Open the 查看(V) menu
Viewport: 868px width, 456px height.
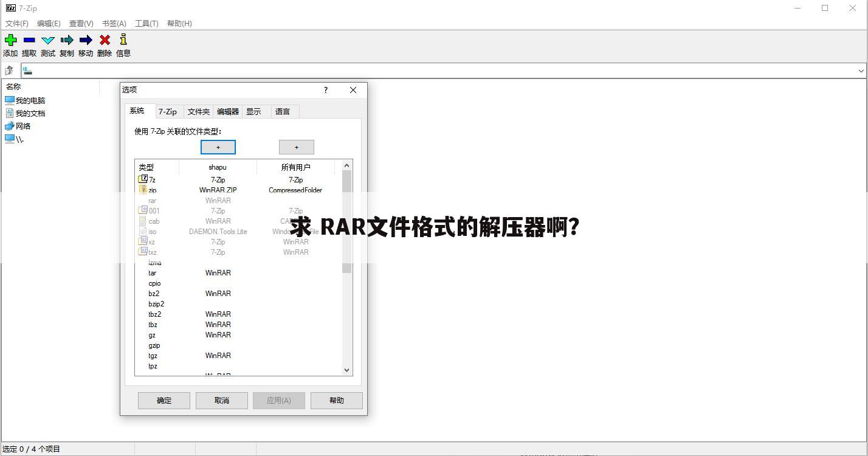[81, 23]
